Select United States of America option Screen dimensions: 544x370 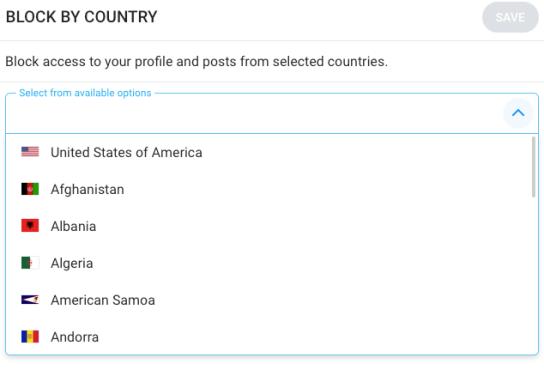pos(269,152)
